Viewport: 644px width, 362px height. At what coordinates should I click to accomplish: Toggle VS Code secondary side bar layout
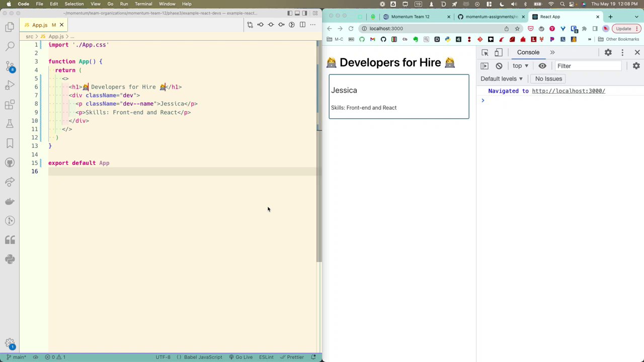(x=305, y=13)
